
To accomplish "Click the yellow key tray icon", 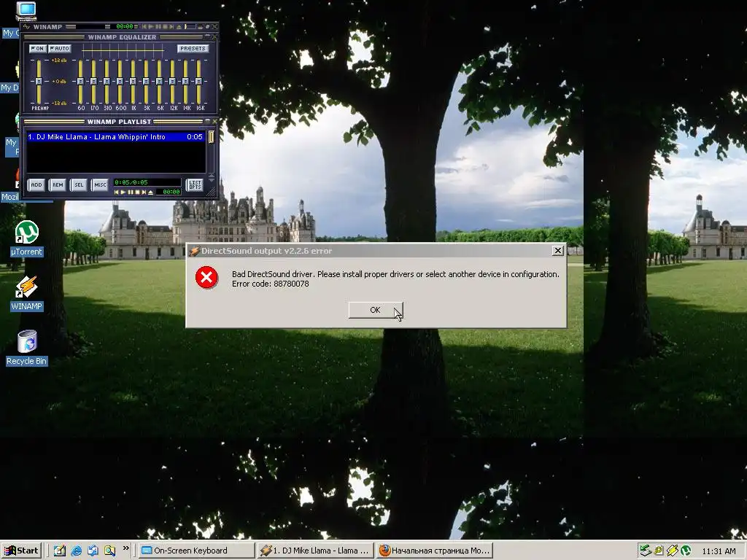I will pyautogui.click(x=659, y=551).
